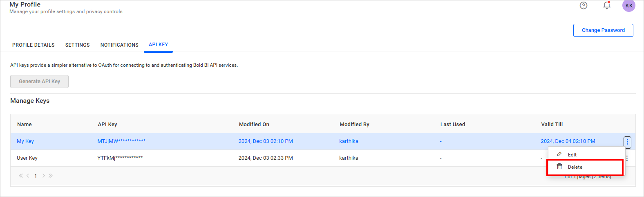The height and width of the screenshot is (197, 644).
Task: Open the User Key row options menu
Action: [627, 158]
